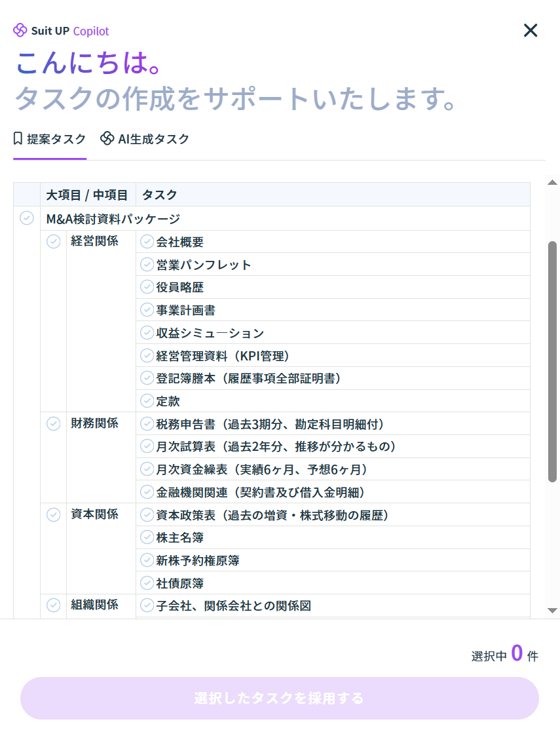Click the 選択したタスクを採用する button

pyautogui.click(x=279, y=698)
